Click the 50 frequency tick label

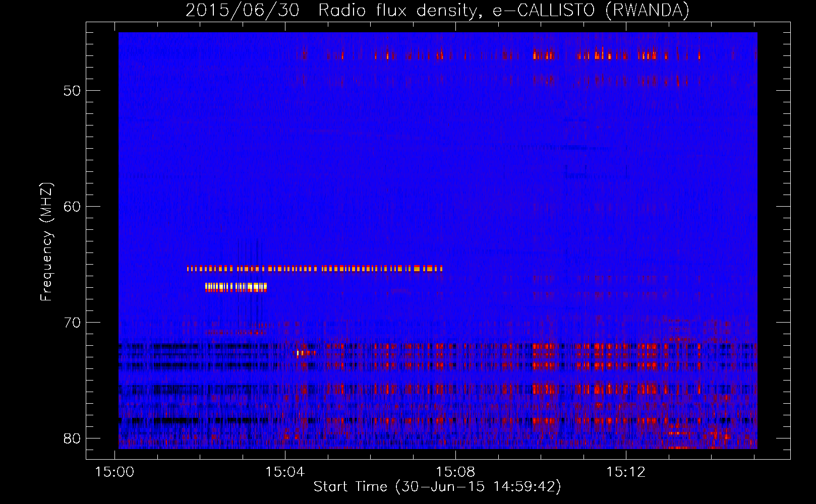point(72,91)
